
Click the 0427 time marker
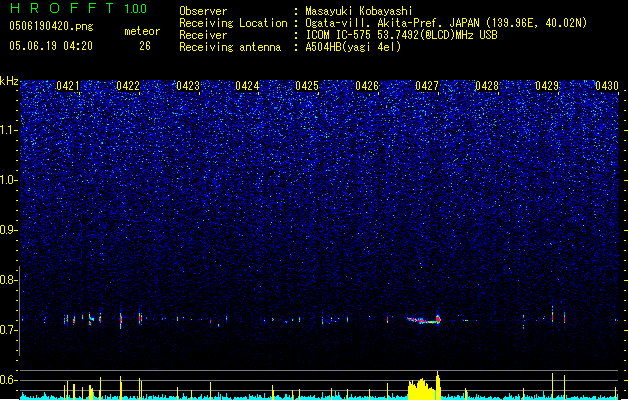pyautogui.click(x=427, y=86)
